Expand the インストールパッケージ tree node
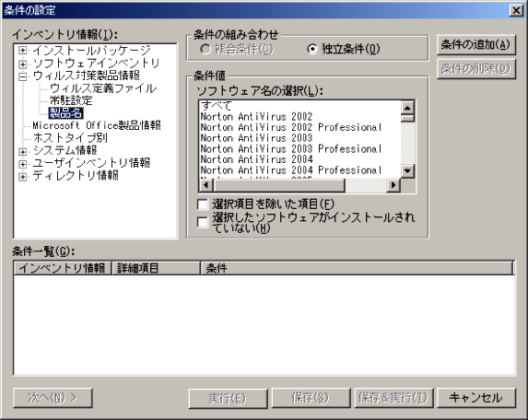The width and height of the screenshot is (528, 420). click(22, 51)
